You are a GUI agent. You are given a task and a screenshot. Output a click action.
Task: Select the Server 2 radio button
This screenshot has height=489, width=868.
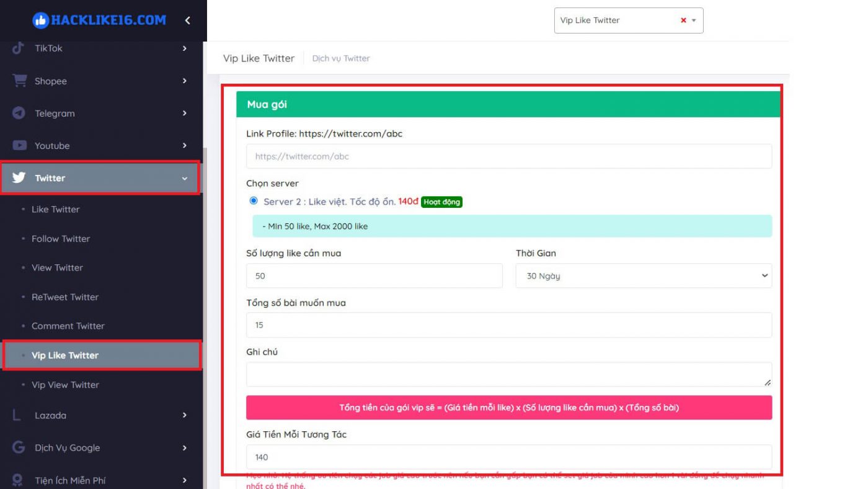253,201
